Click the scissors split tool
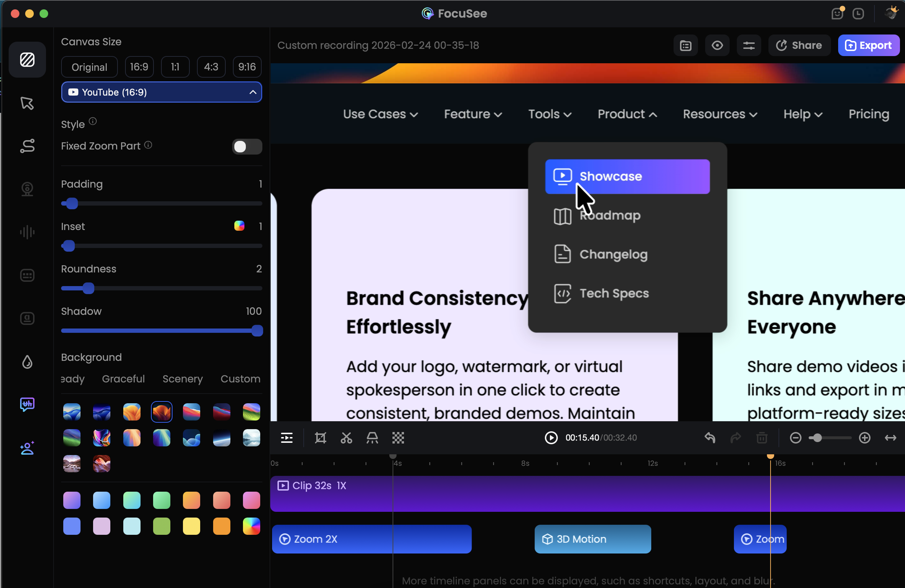This screenshot has width=905, height=588. point(346,438)
